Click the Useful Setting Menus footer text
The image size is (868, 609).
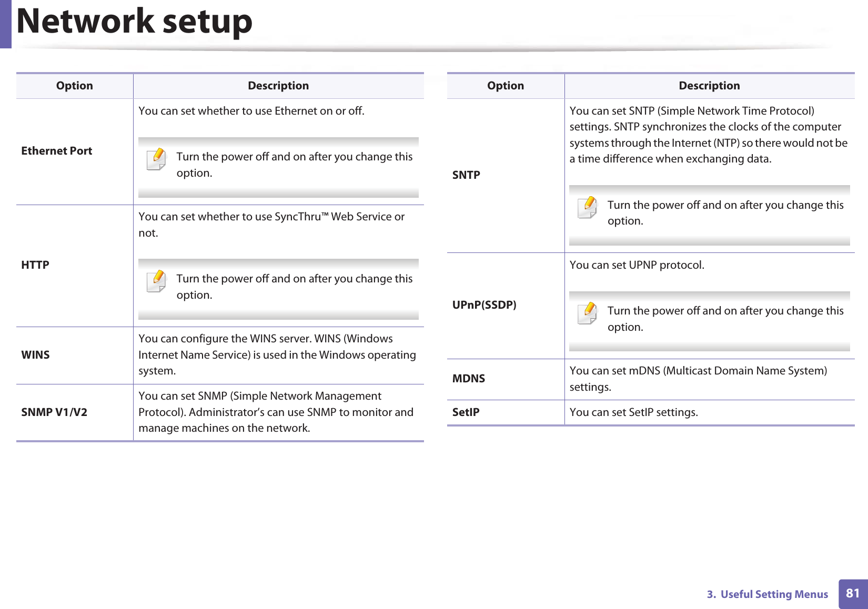(x=768, y=594)
